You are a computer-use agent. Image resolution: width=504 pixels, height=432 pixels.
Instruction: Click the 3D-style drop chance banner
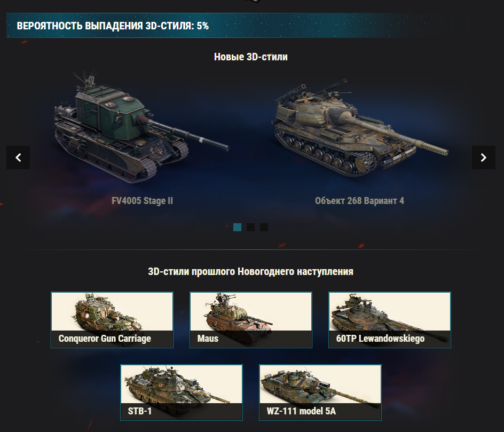click(x=251, y=26)
